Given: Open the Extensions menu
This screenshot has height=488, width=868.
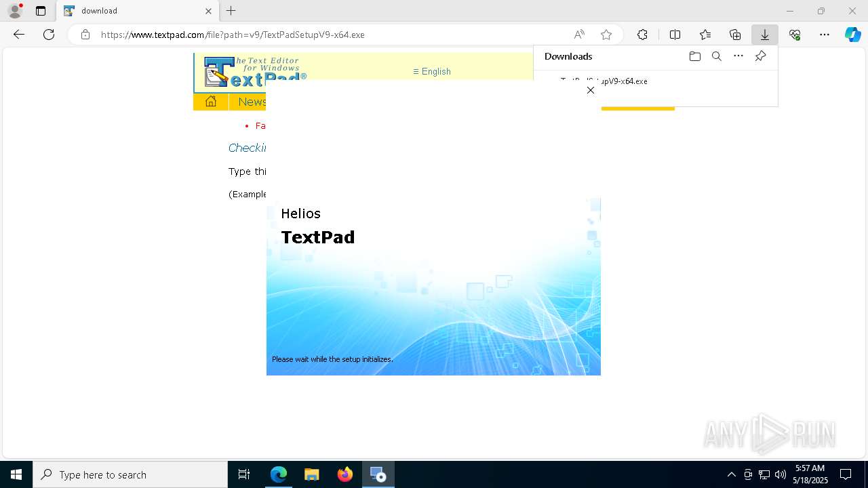Looking at the screenshot, I should tap(642, 35).
